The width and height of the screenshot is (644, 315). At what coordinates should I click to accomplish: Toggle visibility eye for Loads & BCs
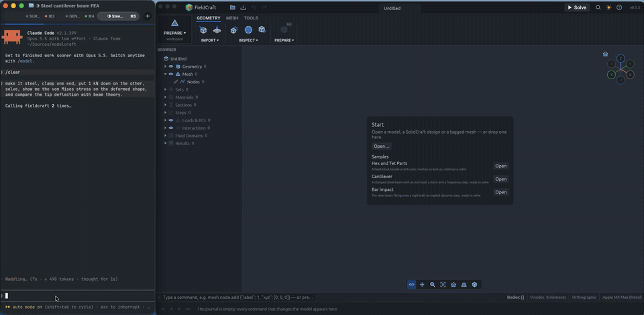click(x=171, y=120)
